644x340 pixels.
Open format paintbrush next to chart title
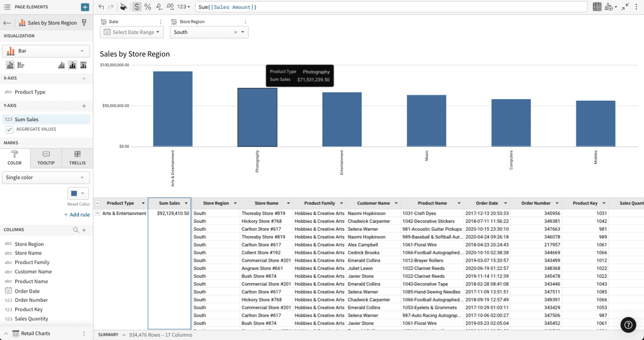click(84, 23)
